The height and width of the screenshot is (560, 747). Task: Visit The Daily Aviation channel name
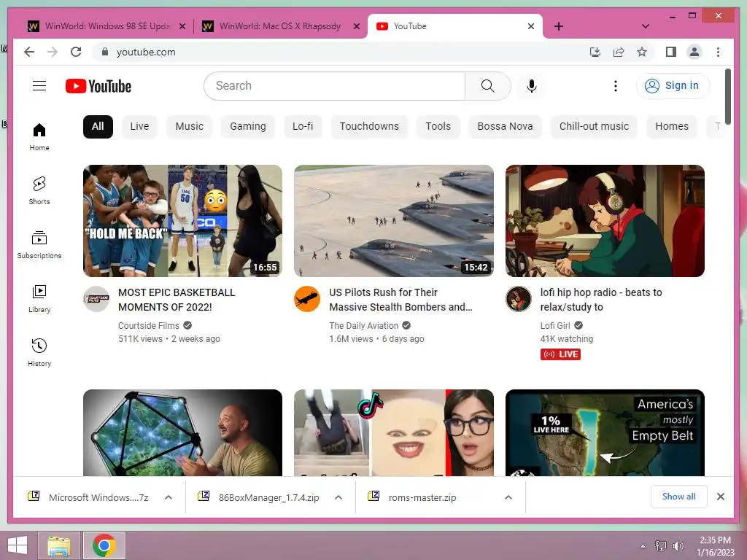(x=363, y=326)
